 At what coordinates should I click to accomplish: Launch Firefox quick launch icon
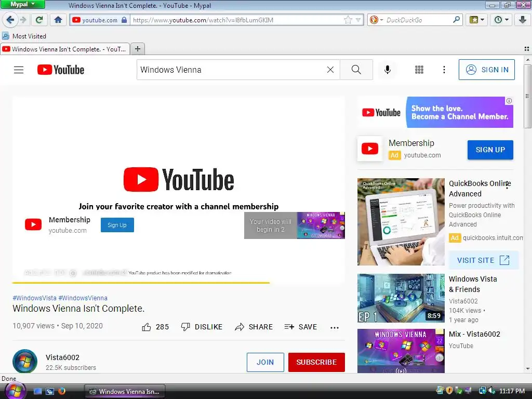[61, 391]
